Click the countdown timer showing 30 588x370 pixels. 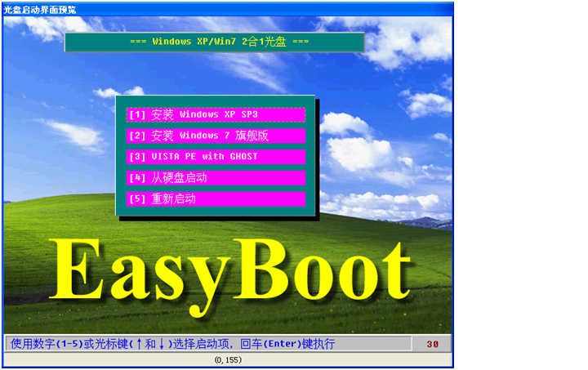(432, 344)
